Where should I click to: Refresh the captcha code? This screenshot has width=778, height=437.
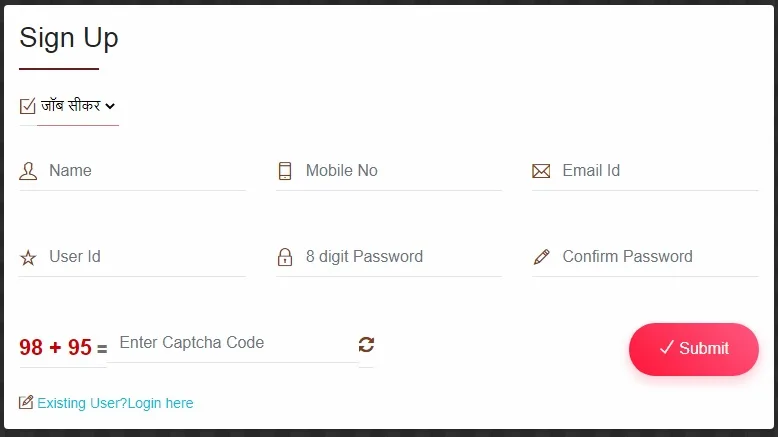pyautogui.click(x=366, y=344)
